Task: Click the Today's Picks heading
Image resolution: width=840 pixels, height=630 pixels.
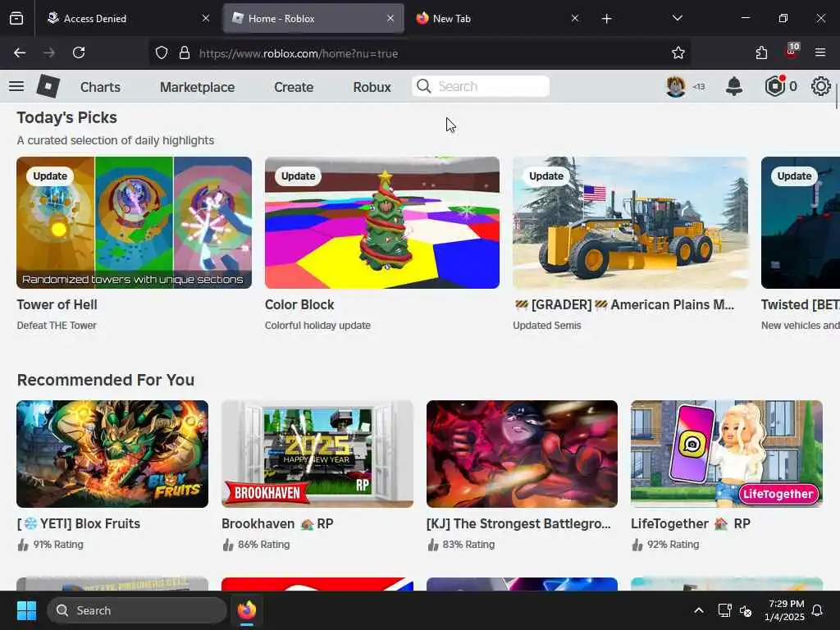Action: point(67,117)
